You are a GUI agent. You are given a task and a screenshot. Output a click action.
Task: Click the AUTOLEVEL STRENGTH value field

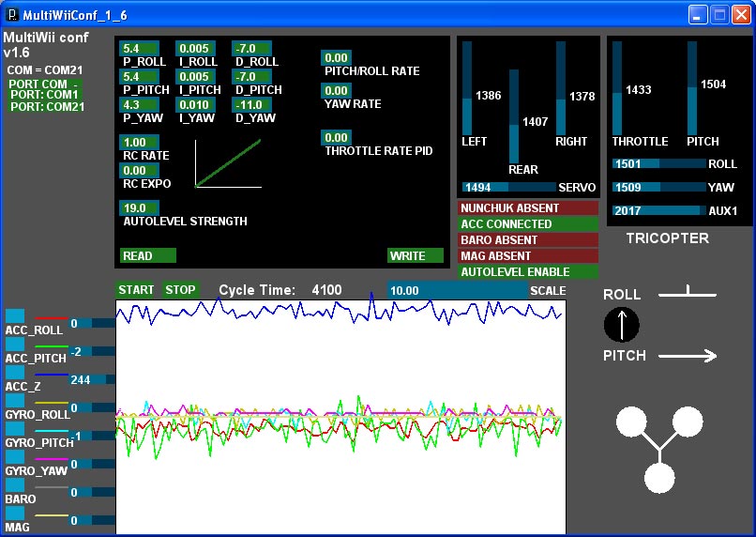[140, 207]
